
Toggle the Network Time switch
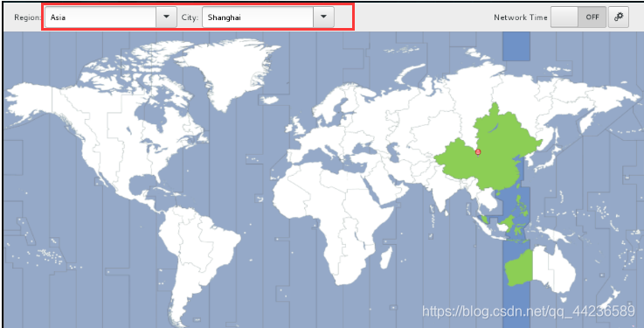tap(578, 17)
